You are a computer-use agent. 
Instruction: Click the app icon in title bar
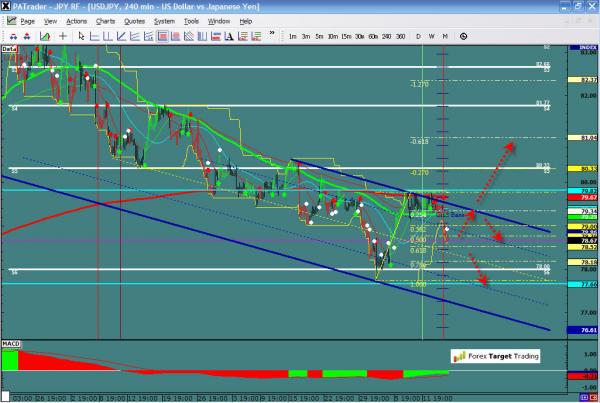pyautogui.click(x=5, y=6)
